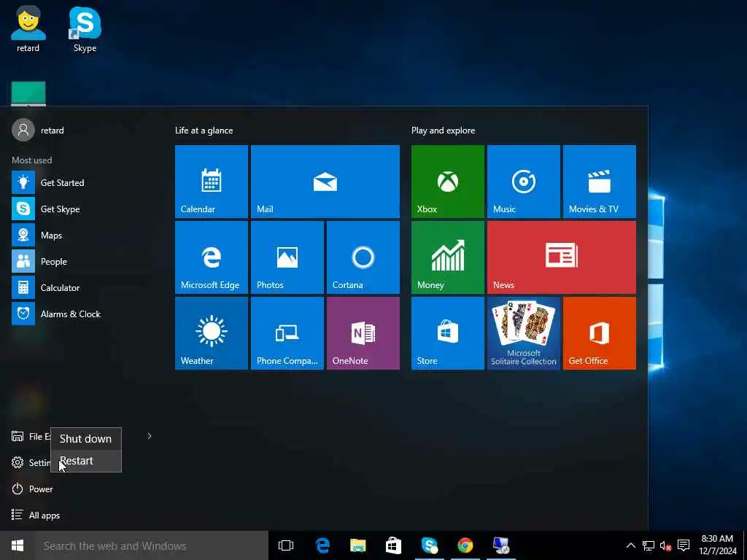747x560 pixels.
Task: Open the Cortana tile
Action: pos(363,257)
